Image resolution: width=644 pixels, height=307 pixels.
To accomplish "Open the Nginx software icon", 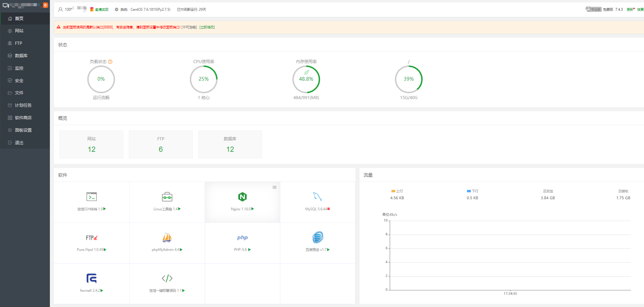I will pos(242,197).
